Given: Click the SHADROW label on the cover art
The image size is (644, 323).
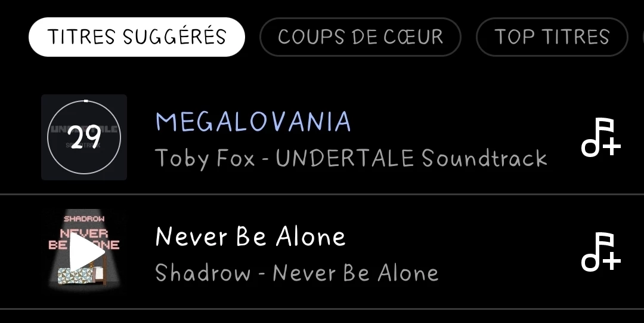Looking at the screenshot, I should [84, 219].
